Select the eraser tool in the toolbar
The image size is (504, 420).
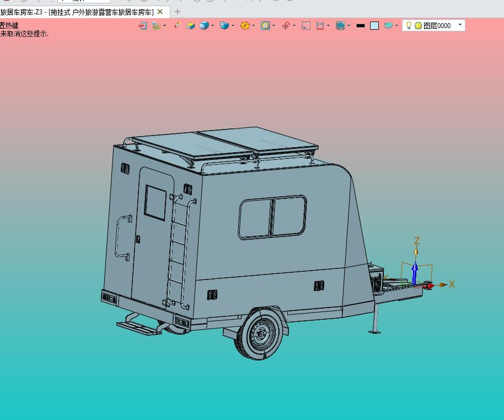point(176,25)
